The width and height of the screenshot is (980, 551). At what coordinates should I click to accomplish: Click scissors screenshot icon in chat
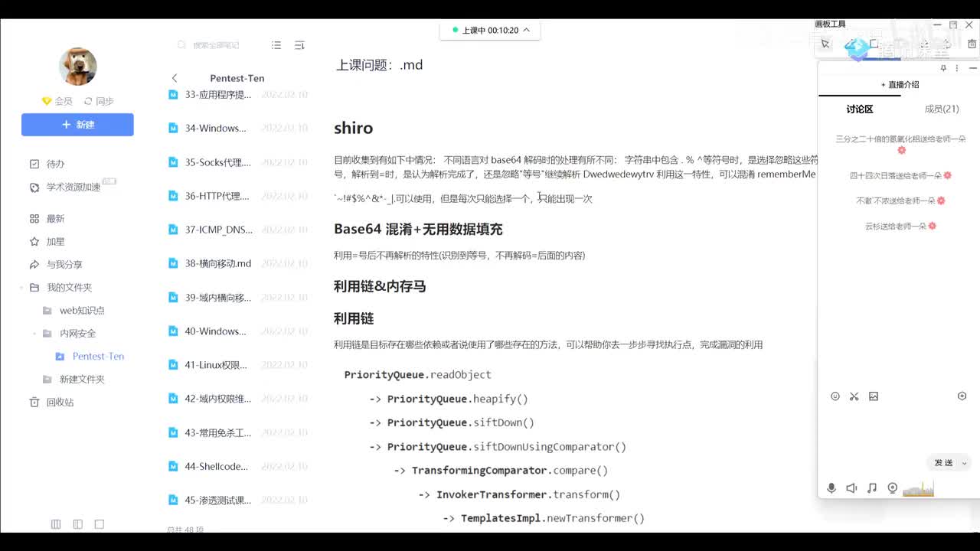click(x=854, y=396)
